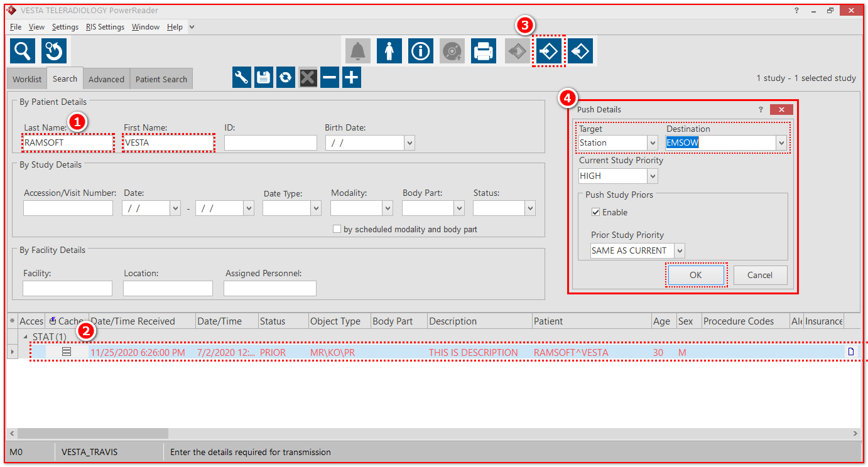
Task: Click the Last Name field containing RAMSOFT
Action: pyautogui.click(x=68, y=142)
